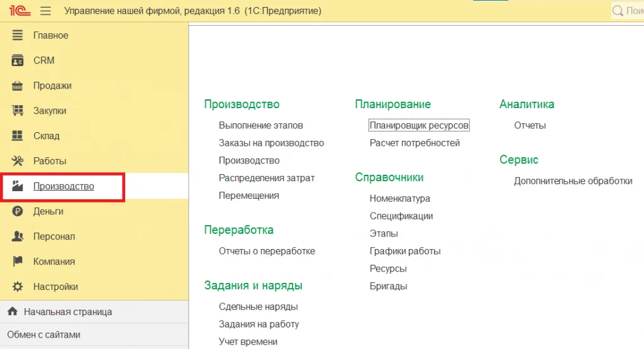Image resolution: width=644 pixels, height=349 pixels.
Task: Open Задания на работу link
Action: click(x=258, y=324)
